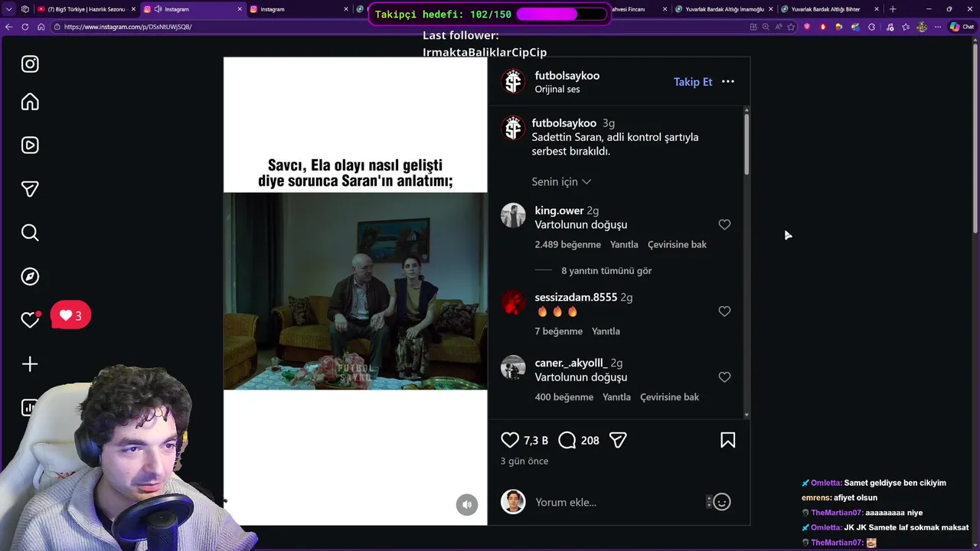
Task: Open caner._.akyolll_ username link
Action: [x=571, y=363]
